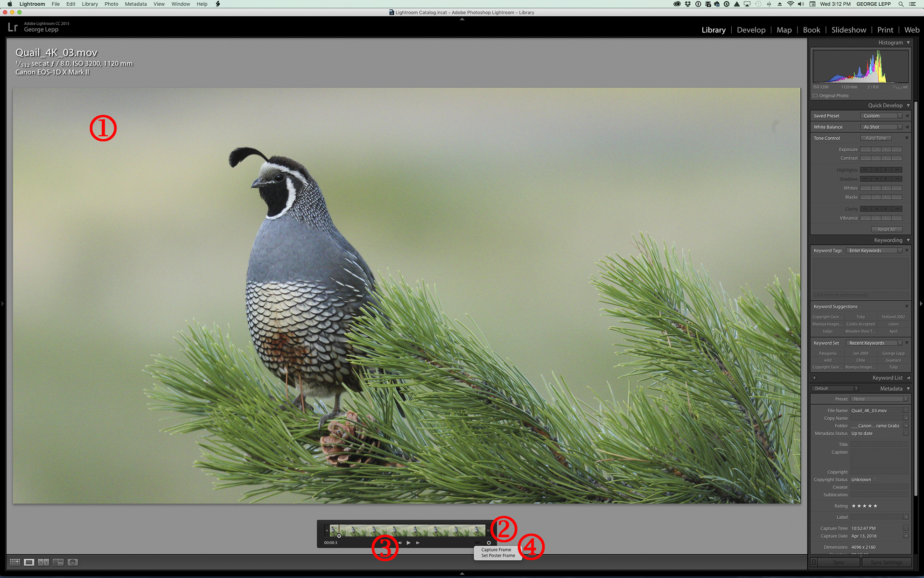
Task: Open Compare view XY icon
Action: (43, 562)
